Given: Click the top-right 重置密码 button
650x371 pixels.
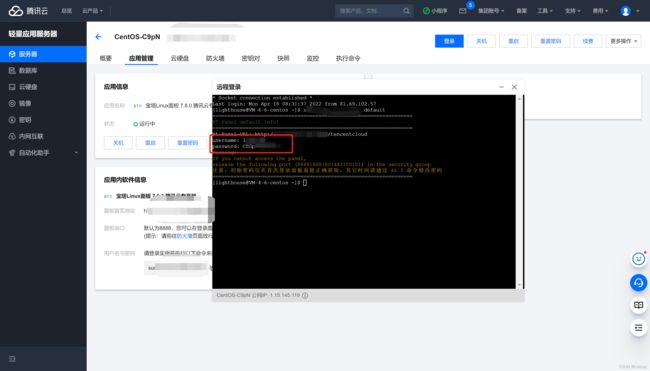Looking at the screenshot, I should click(x=551, y=41).
